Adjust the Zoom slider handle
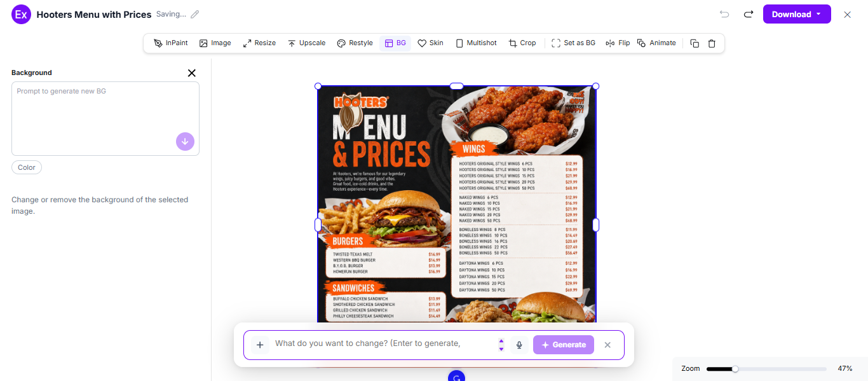Viewport: 868px width, 381px height. coord(735,368)
